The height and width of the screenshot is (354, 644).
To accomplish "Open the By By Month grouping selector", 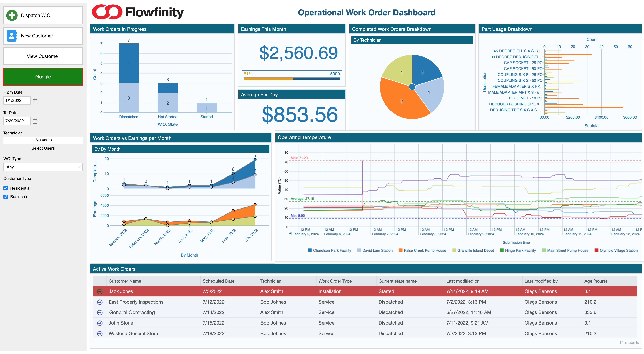I will click(x=107, y=149).
